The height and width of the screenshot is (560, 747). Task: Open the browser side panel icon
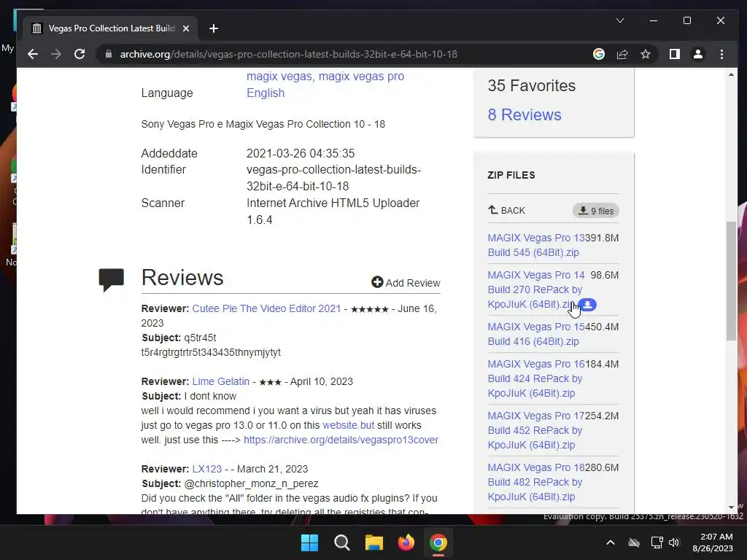(x=675, y=54)
